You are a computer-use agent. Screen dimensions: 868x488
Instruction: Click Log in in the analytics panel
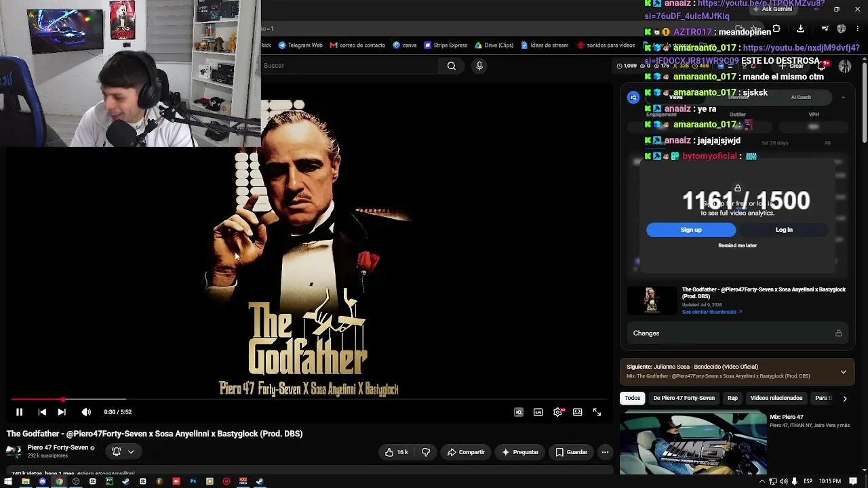(784, 230)
